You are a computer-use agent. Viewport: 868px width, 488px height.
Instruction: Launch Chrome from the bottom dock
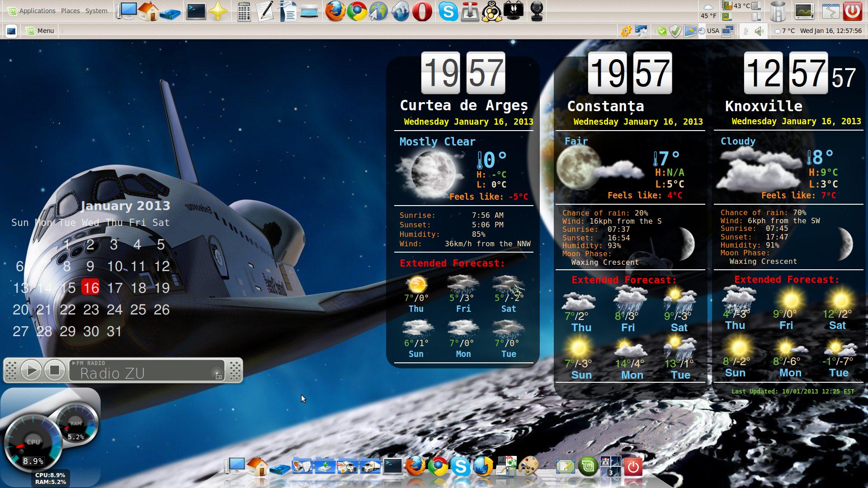[438, 466]
